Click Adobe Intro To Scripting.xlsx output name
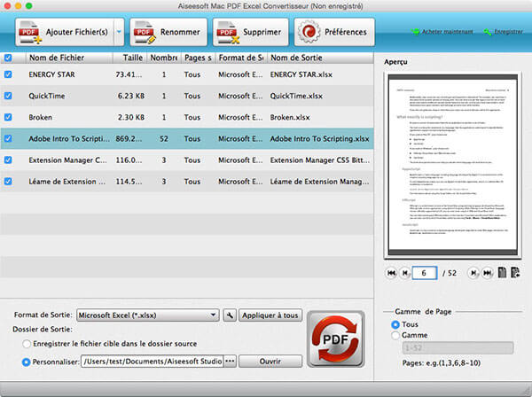This screenshot has width=532, height=397. click(319, 138)
